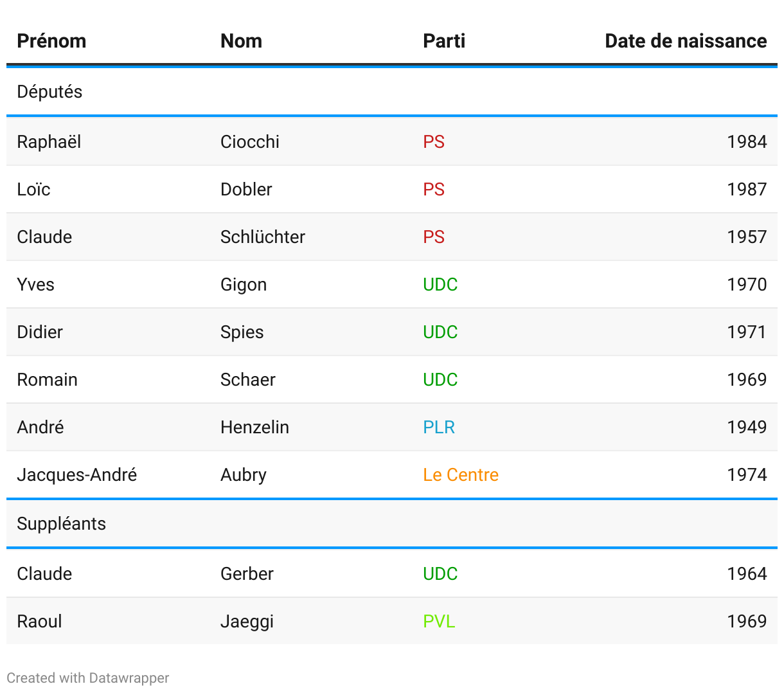
Task: Click the Le Centre party label
Action: coord(461,474)
